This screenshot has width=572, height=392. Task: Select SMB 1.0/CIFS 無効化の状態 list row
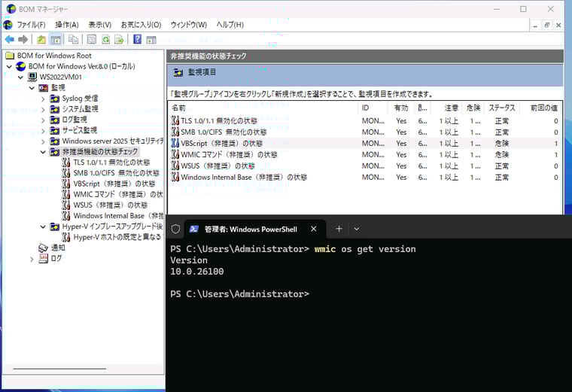click(x=365, y=132)
